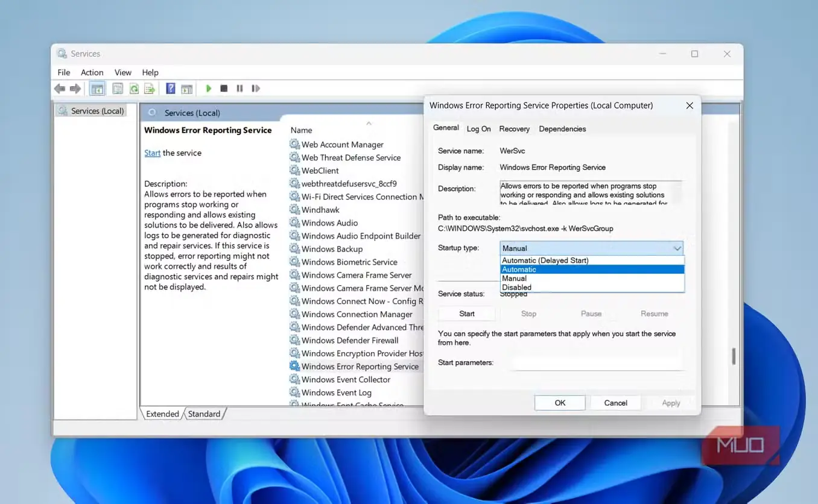Choose Automatic startup type option
Viewport: 818px width, 504px height.
pyautogui.click(x=592, y=269)
